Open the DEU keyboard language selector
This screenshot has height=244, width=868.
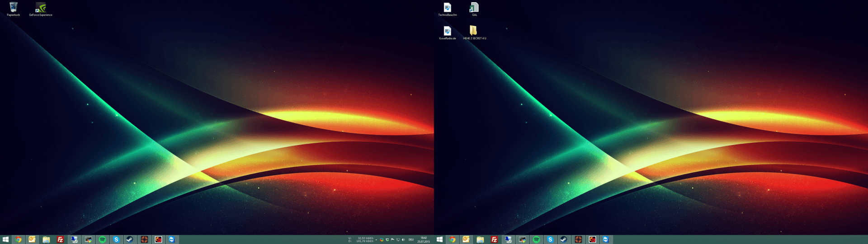click(x=411, y=240)
